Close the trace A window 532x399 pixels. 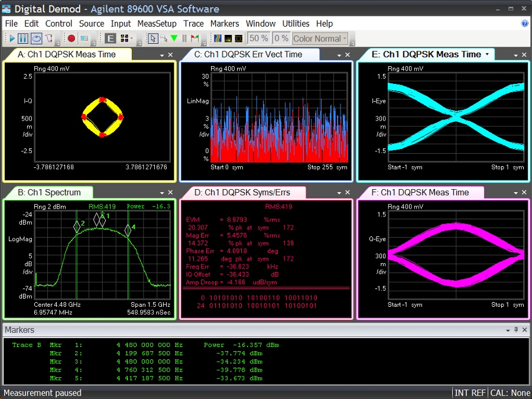171,54
